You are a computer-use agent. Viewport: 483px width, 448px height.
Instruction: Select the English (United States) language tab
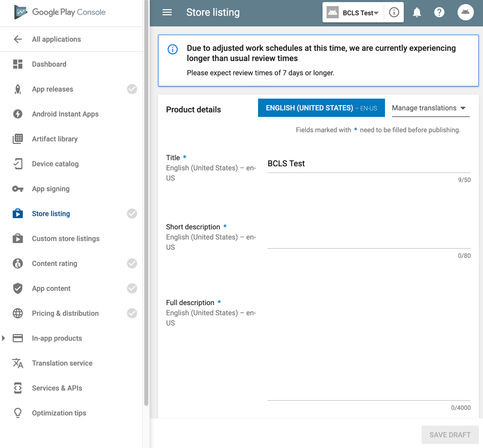pyautogui.click(x=321, y=108)
